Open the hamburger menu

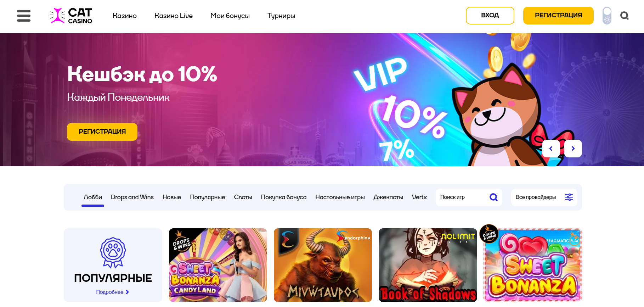click(24, 16)
